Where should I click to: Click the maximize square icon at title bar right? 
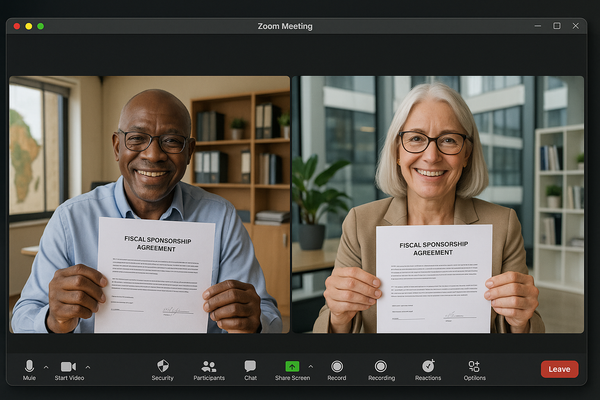(557, 26)
